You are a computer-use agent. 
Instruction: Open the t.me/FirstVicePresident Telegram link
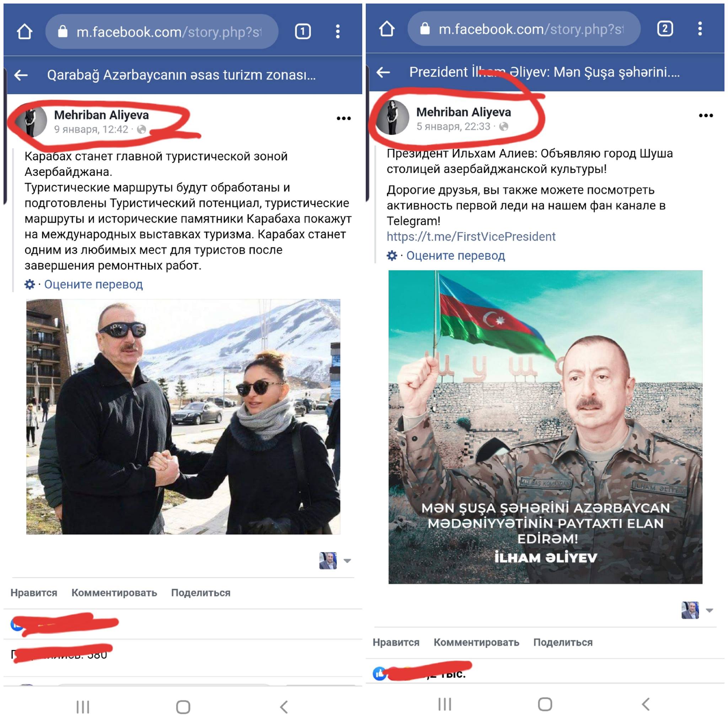pos(471,237)
